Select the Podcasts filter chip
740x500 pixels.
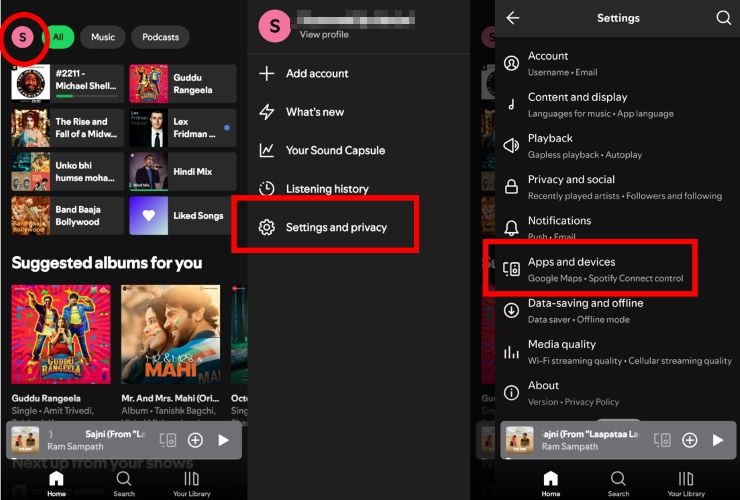160,37
